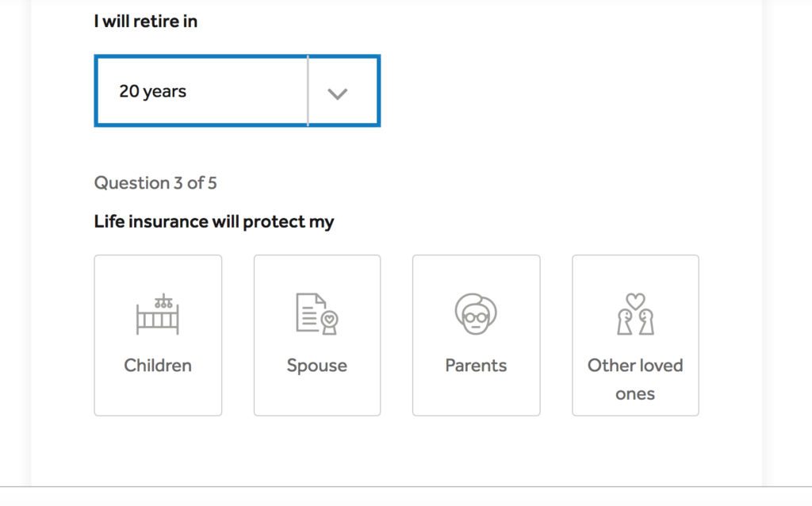Image resolution: width=812 pixels, height=506 pixels.
Task: Select the Children card as beneficiary
Action: [x=158, y=335]
